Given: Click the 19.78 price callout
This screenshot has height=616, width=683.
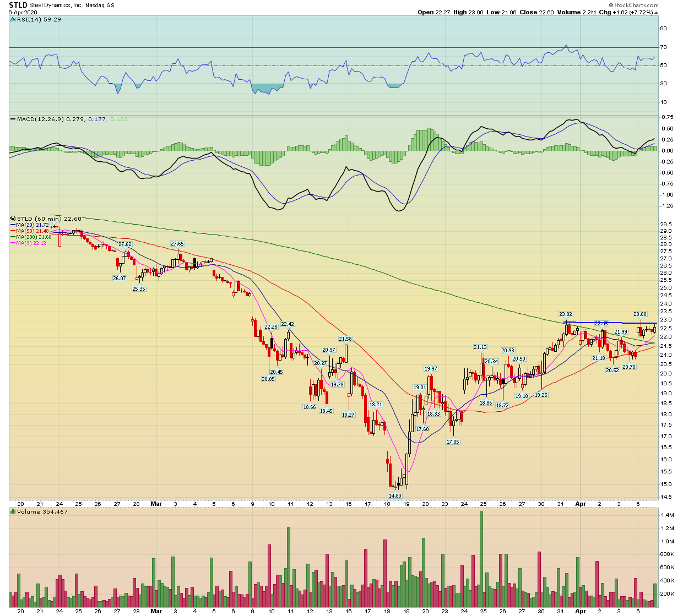Looking at the screenshot, I should coord(337,385).
